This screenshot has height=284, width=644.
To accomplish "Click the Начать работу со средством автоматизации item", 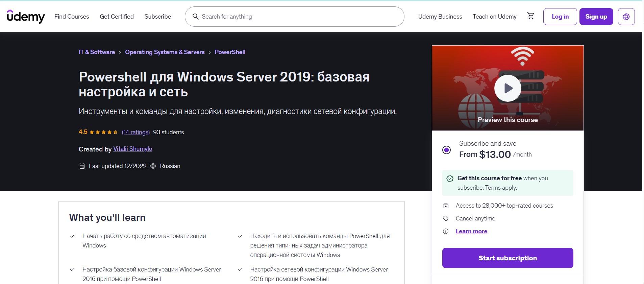I will [144, 241].
